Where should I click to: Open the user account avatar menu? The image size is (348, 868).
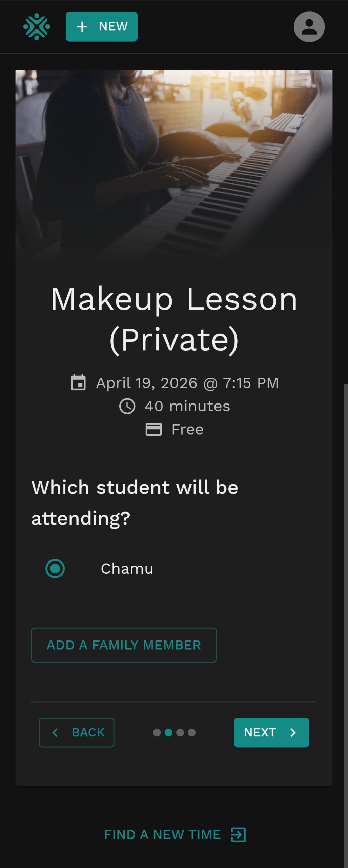[309, 27]
